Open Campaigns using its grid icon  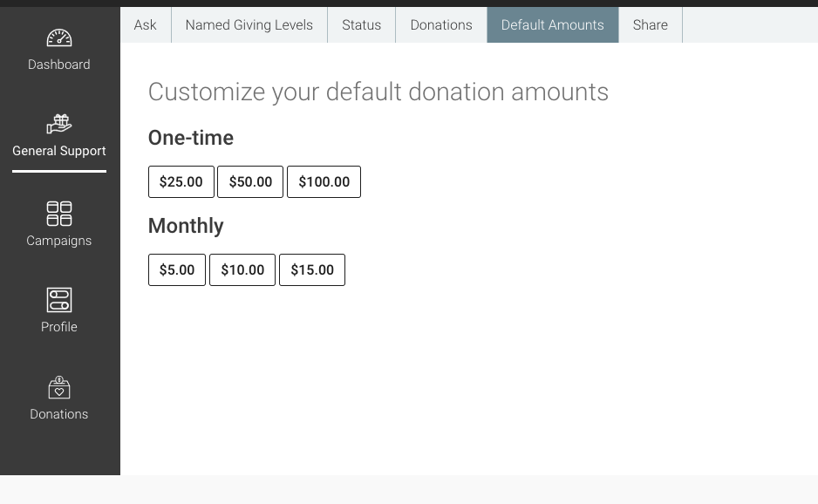pyautogui.click(x=58, y=214)
